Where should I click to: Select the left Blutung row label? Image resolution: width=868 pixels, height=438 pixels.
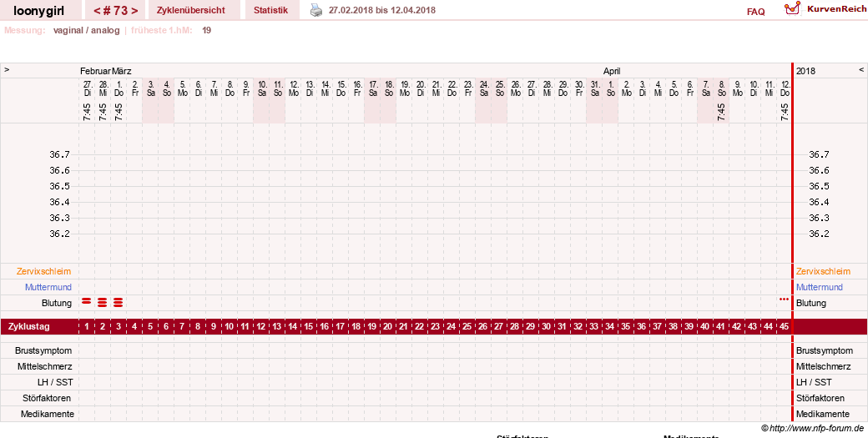[57, 303]
